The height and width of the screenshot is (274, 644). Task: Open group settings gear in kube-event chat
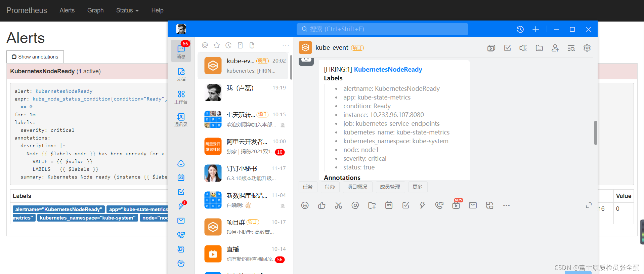(x=587, y=48)
